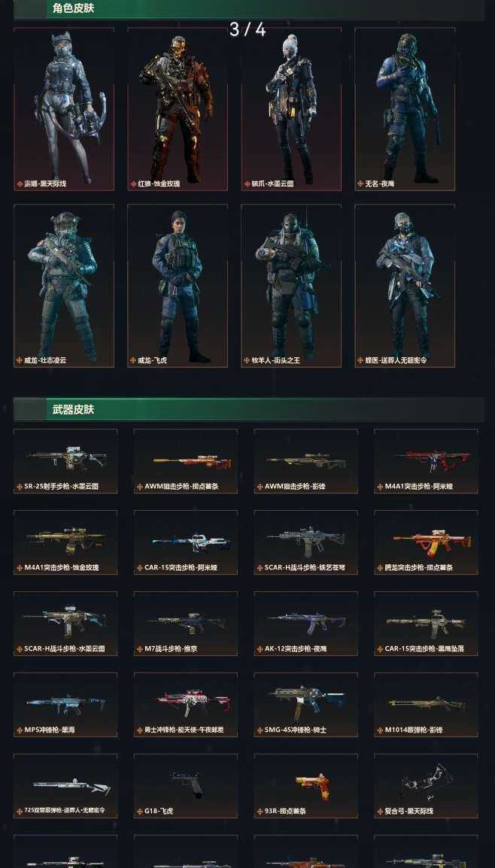The height and width of the screenshot is (868, 495).
Task: Select the 牧羊人-街头之王 character skin
Action: (x=291, y=286)
